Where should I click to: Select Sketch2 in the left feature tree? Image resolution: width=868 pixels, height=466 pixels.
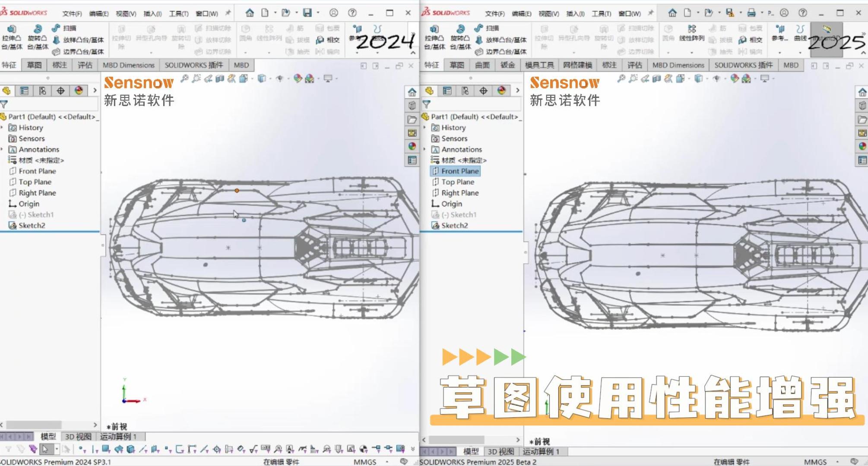(x=32, y=225)
